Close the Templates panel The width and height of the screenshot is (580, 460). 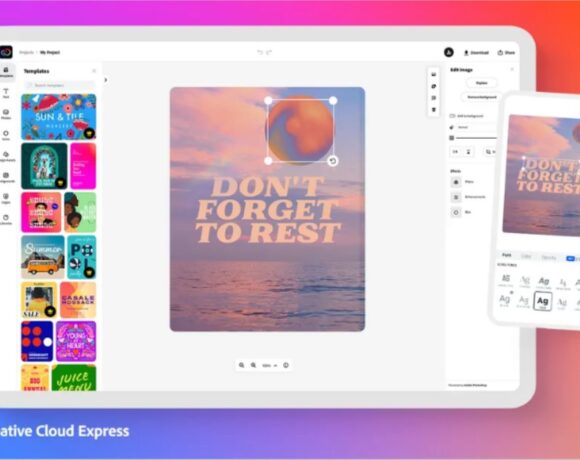tap(94, 71)
